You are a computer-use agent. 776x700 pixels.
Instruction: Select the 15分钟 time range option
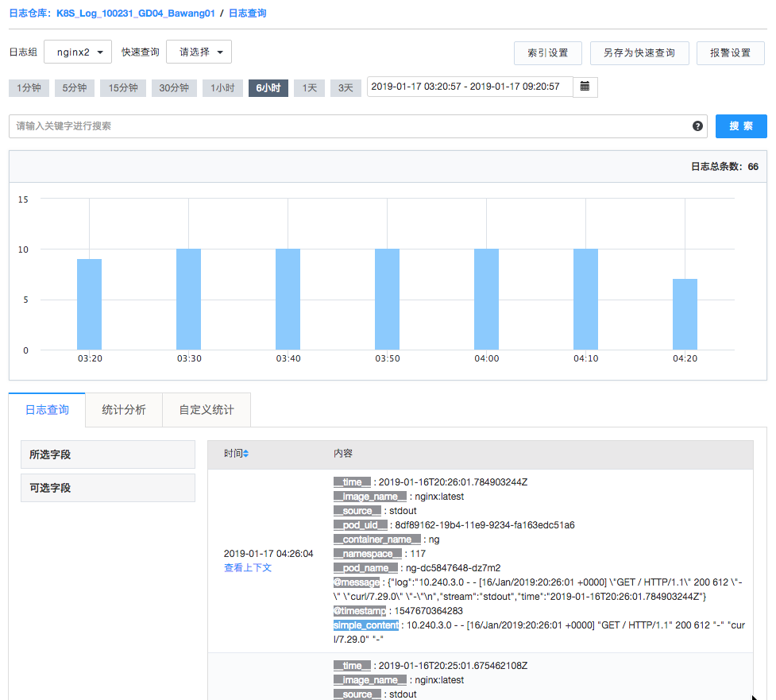[122, 88]
